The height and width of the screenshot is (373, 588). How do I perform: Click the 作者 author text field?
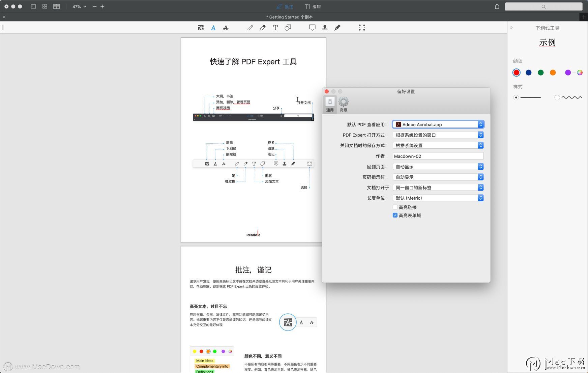point(438,156)
